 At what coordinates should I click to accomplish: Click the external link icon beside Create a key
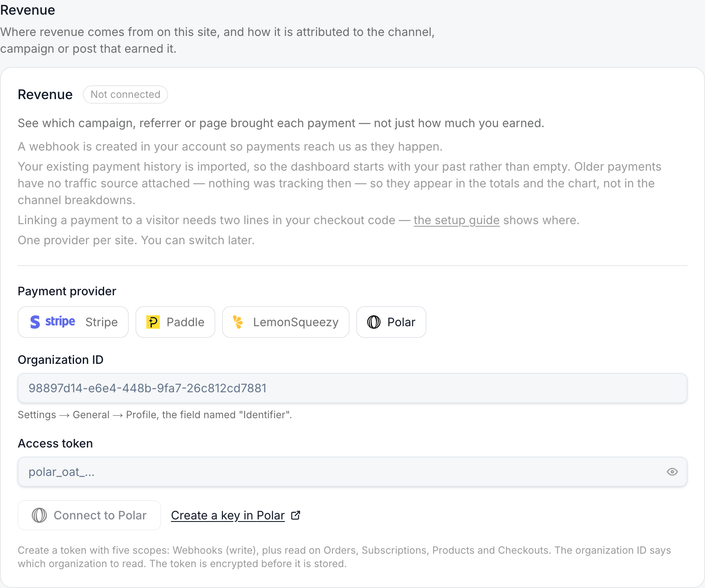pyautogui.click(x=296, y=515)
